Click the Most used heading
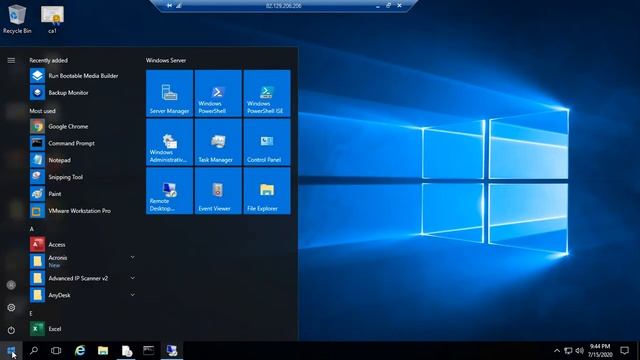The image size is (640, 360). (x=42, y=111)
